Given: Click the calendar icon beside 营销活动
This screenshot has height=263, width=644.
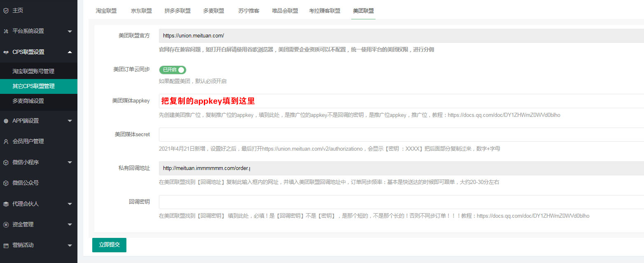Looking at the screenshot, I should 6,245.
